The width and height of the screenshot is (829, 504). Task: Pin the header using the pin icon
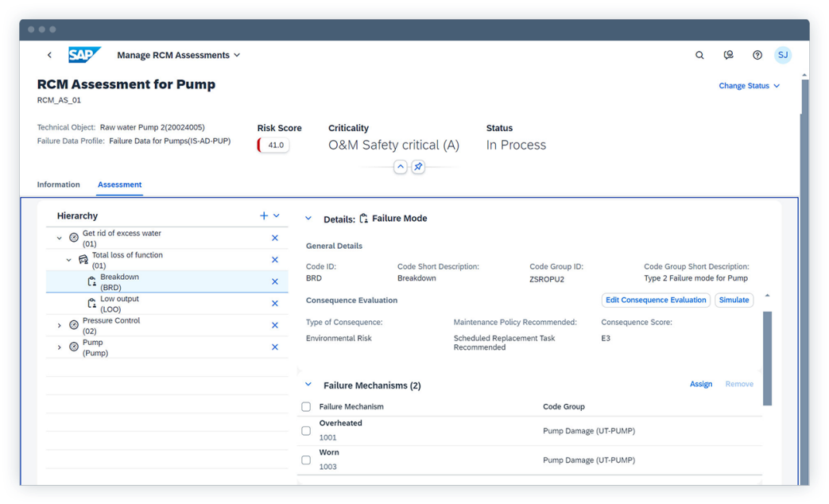416,167
